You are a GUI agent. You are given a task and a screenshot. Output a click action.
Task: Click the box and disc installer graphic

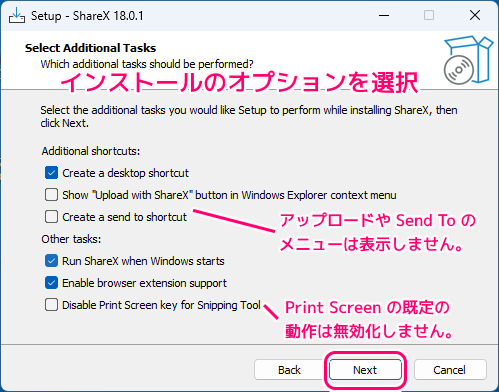468,60
